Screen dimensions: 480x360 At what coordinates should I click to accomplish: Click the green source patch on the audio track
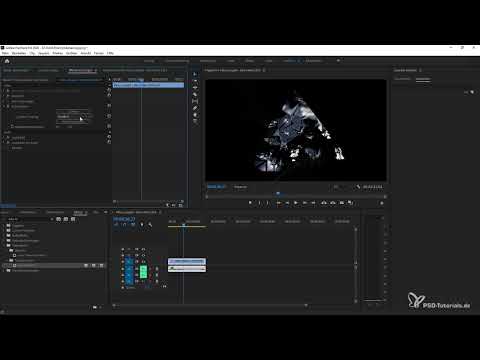point(143,272)
